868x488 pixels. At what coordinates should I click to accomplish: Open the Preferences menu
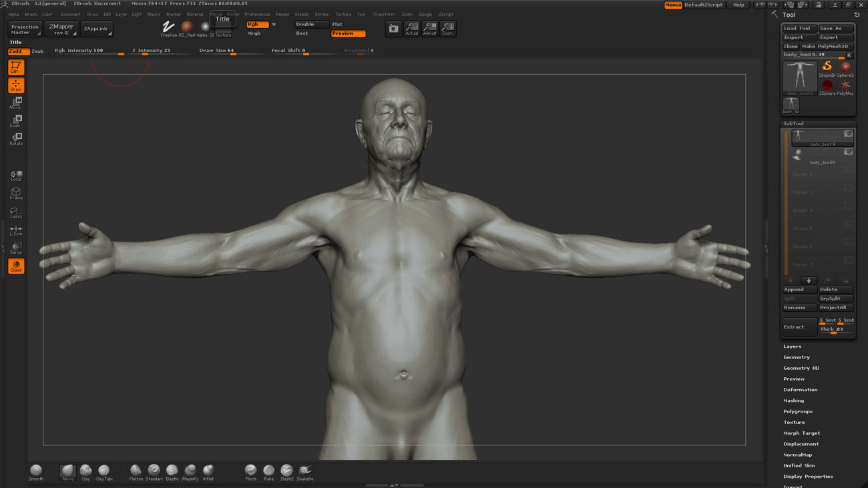[257, 14]
